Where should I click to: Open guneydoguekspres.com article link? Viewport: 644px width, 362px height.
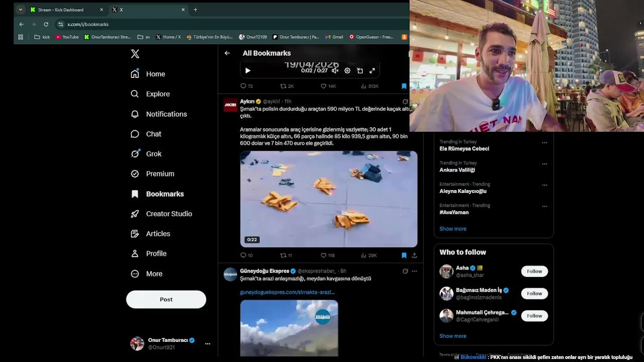287,292
